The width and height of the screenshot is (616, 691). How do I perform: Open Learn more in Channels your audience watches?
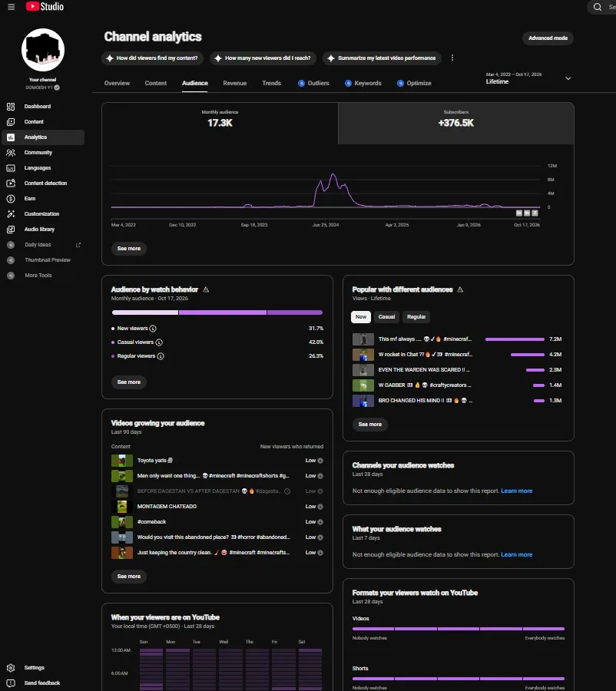pos(516,491)
